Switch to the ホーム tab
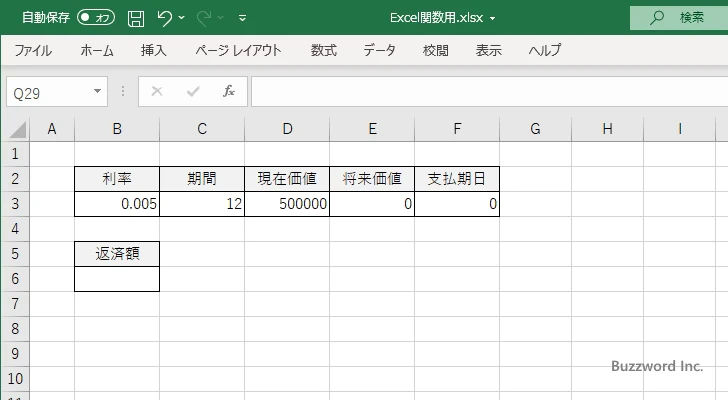The image size is (728, 400). (97, 50)
